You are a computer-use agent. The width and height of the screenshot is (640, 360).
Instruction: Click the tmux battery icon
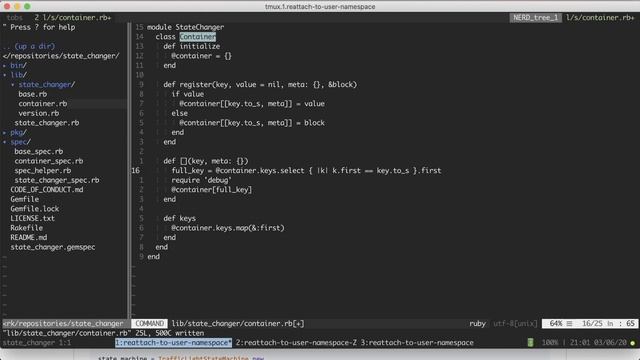[530, 343]
